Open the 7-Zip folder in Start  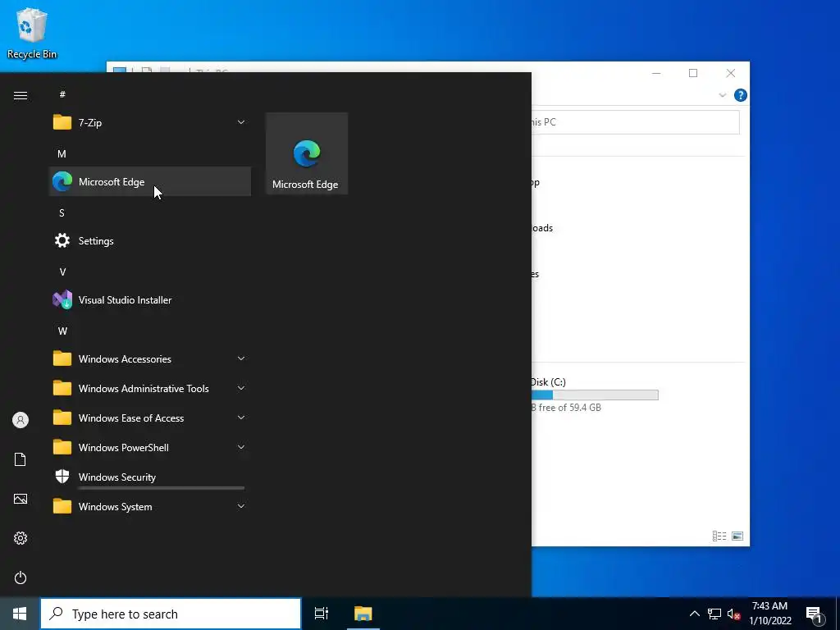(x=150, y=123)
